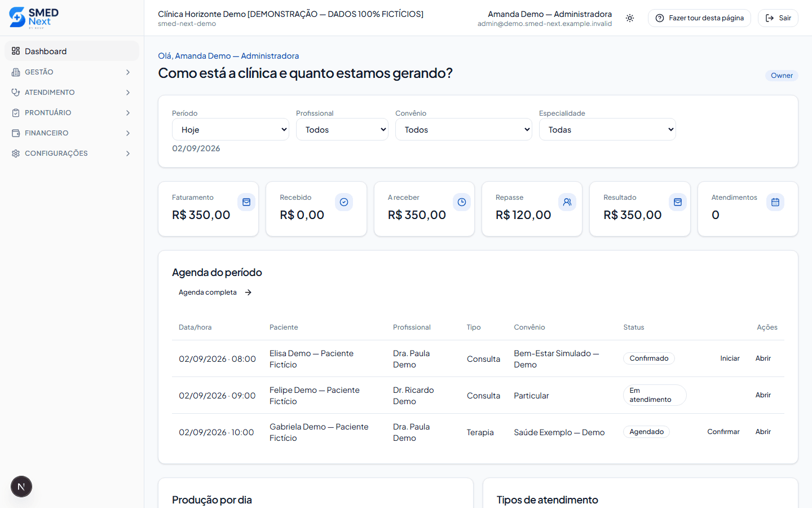Open the Período dropdown set to Hoje
The height and width of the screenshot is (508, 812).
231,129
